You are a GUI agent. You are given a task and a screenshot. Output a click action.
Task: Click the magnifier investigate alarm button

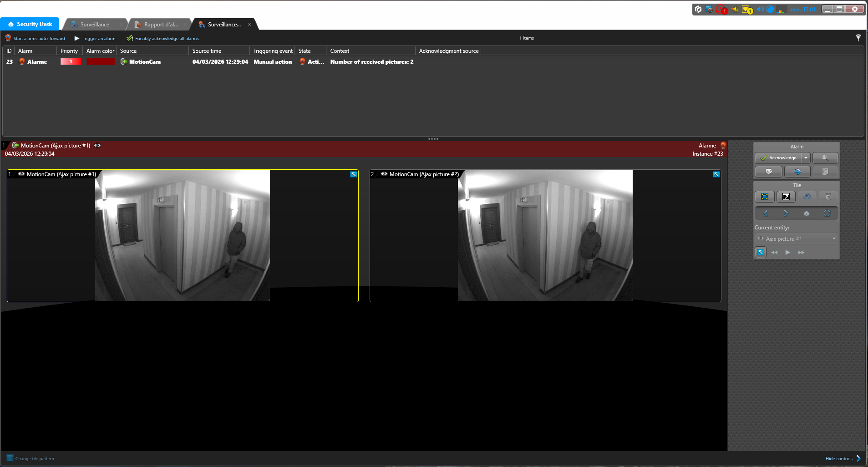coord(825,158)
